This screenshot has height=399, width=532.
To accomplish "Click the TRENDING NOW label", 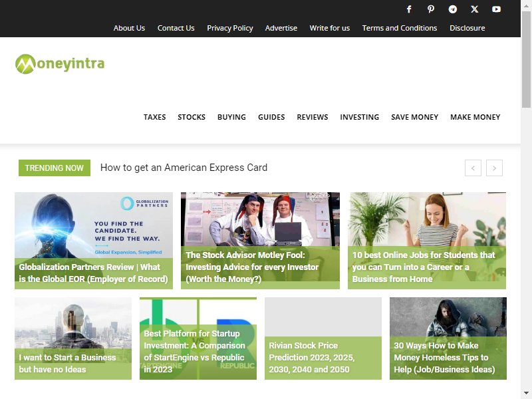I will pyautogui.click(x=55, y=168).
